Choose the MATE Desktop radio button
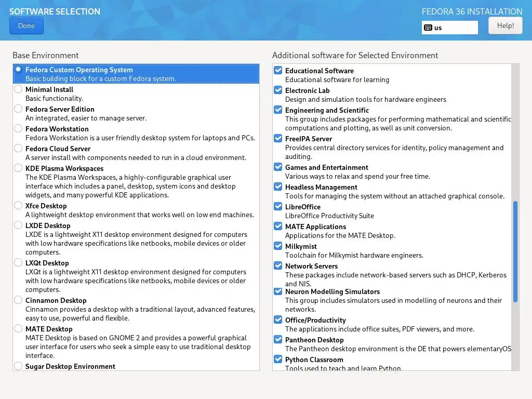The image size is (532, 399). tap(18, 328)
